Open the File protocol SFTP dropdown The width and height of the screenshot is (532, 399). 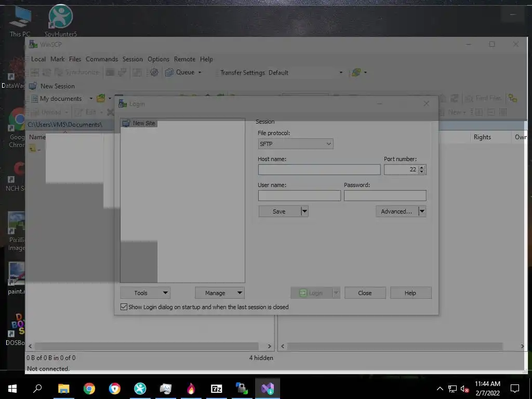[x=296, y=144]
